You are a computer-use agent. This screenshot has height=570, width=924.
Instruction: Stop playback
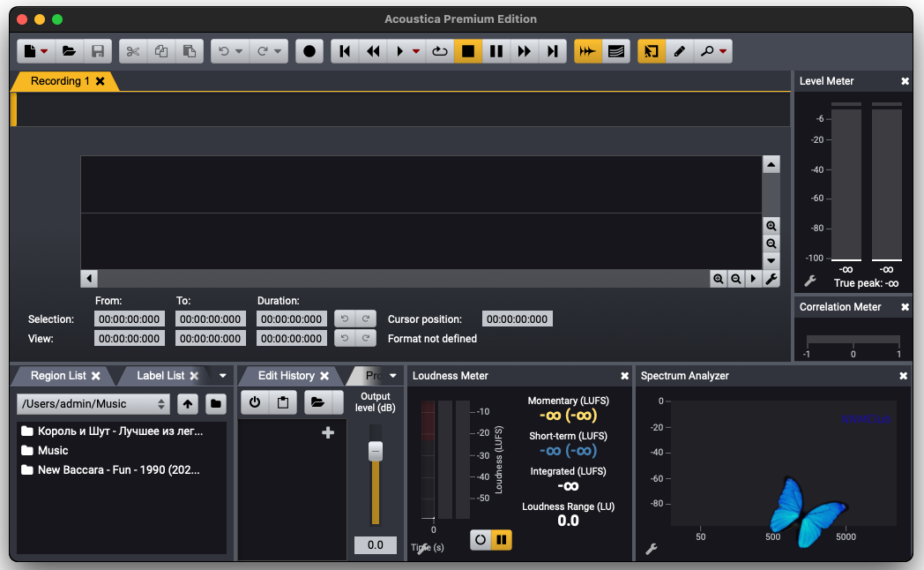pos(468,51)
